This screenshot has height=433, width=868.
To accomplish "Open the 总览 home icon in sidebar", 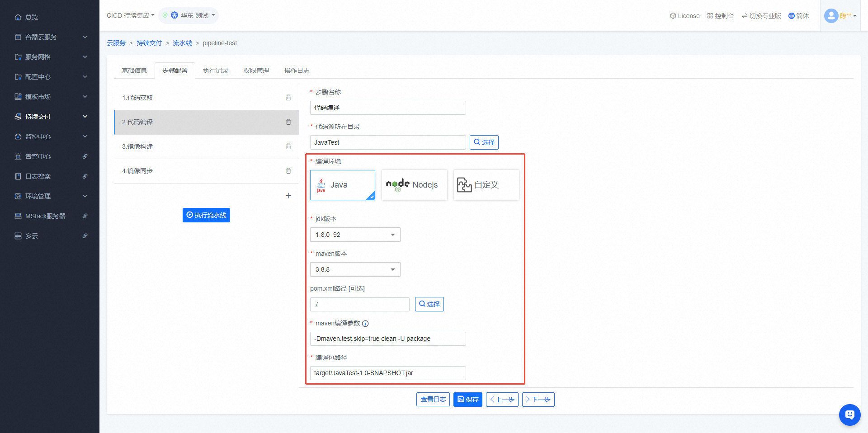I will (18, 17).
